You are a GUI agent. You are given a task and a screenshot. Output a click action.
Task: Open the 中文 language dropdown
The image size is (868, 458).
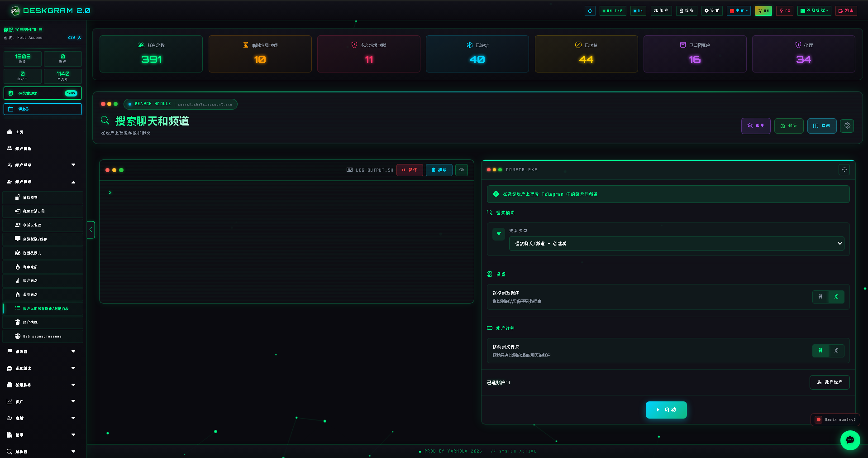pyautogui.click(x=739, y=11)
